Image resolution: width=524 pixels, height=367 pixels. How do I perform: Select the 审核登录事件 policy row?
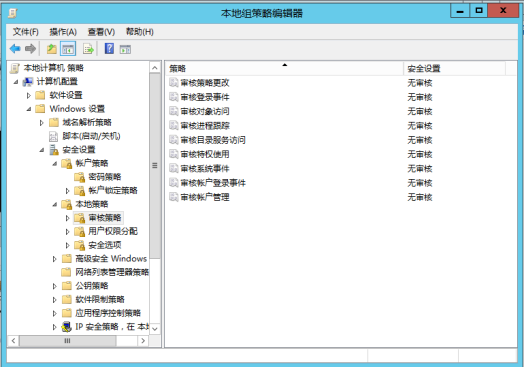click(341, 97)
